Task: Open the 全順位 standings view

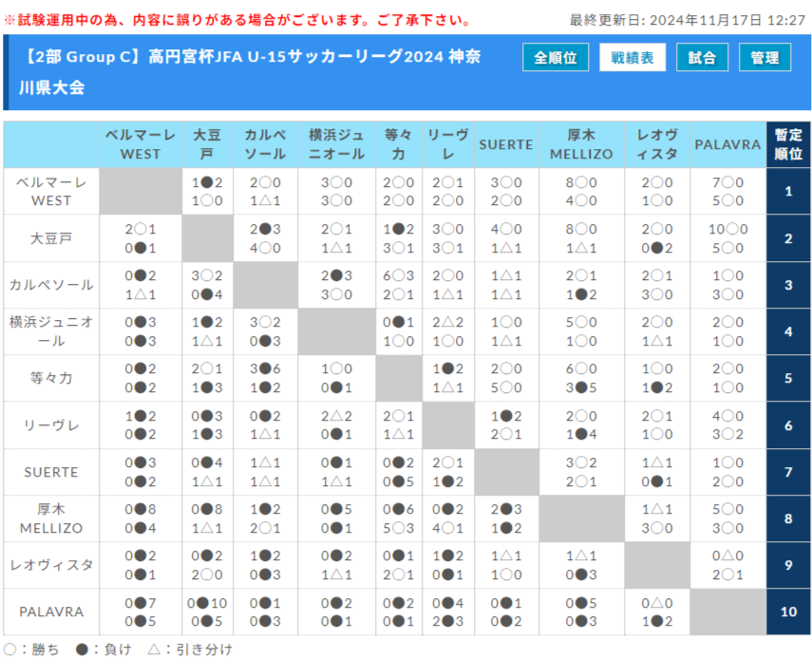Action: pos(556,57)
